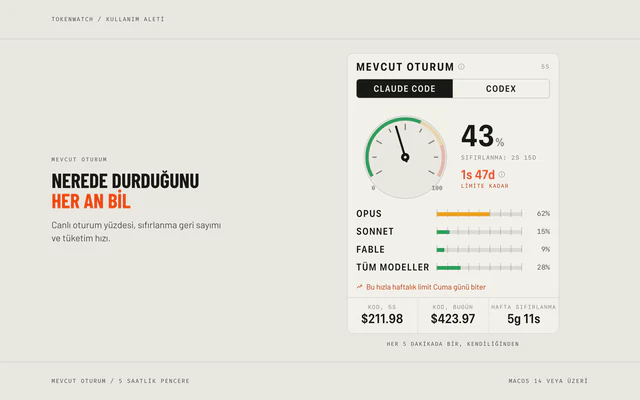640x400 pixels.
Task: Click info icon next to Mevcut Oturum
Action: (461, 67)
